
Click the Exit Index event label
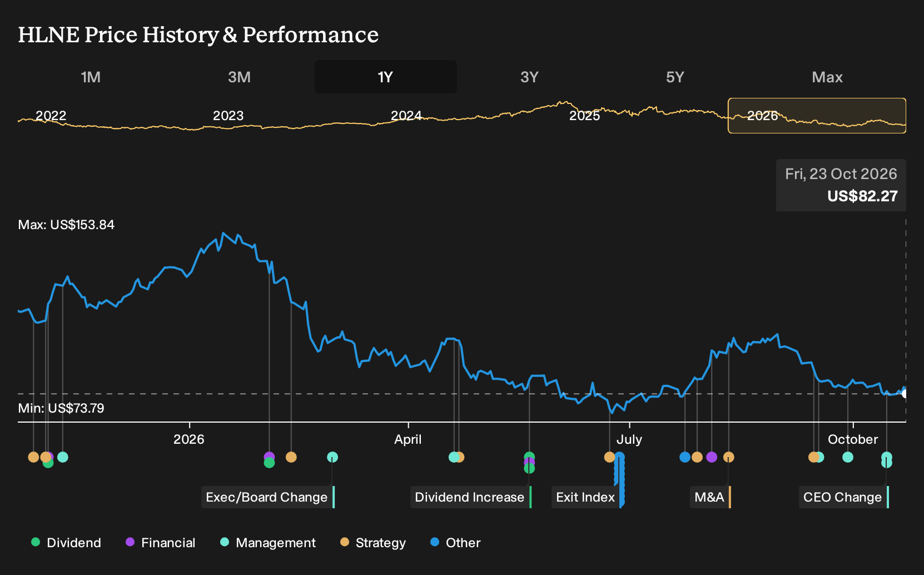coord(587,497)
